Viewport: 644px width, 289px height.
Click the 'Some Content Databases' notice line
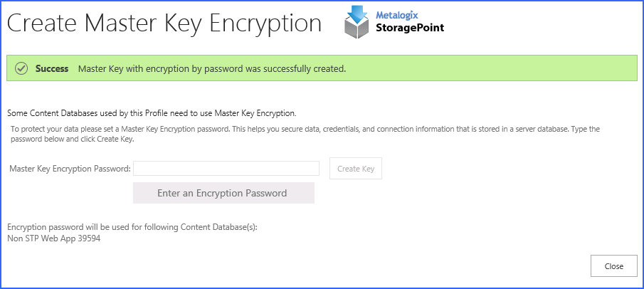(151, 113)
